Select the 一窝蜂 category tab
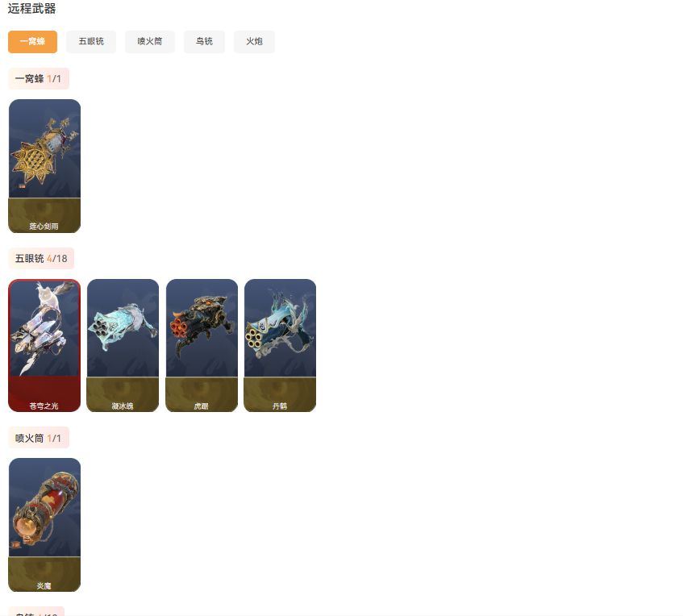Image resolution: width=683 pixels, height=616 pixels. pos(33,41)
